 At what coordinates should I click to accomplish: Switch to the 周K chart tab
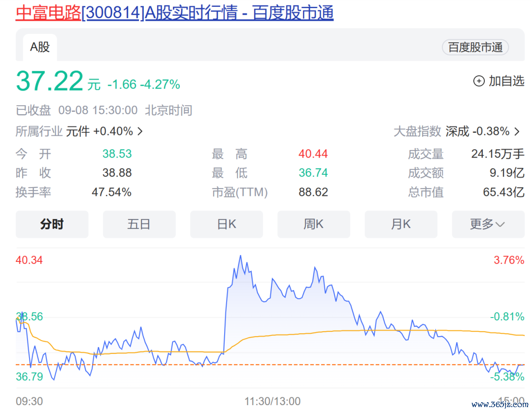pos(313,224)
